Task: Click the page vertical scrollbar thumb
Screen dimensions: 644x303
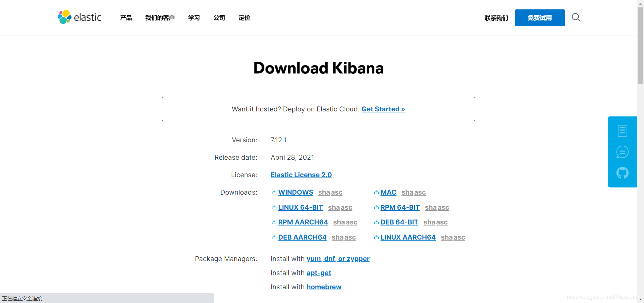Action: click(x=640, y=46)
